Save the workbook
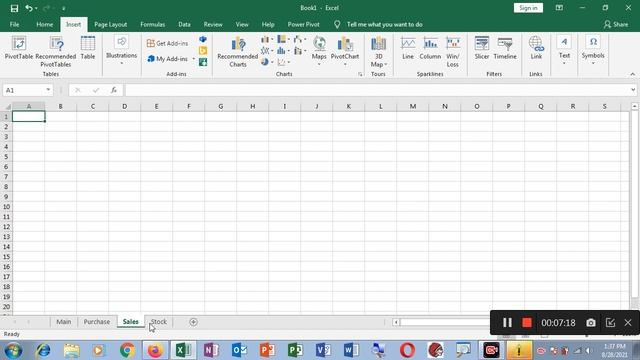The image size is (640, 360). (x=14, y=8)
